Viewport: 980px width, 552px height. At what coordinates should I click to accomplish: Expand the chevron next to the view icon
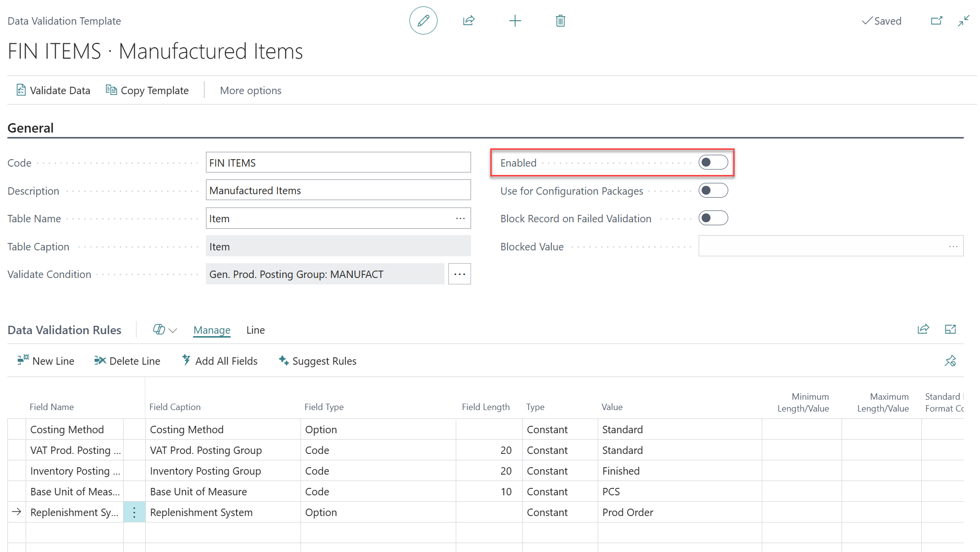coord(172,330)
